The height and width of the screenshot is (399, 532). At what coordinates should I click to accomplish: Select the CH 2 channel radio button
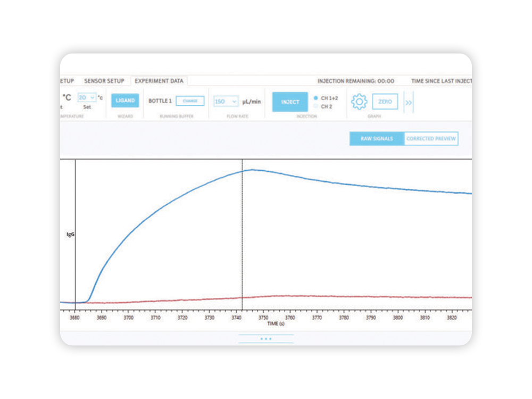pyautogui.click(x=316, y=105)
